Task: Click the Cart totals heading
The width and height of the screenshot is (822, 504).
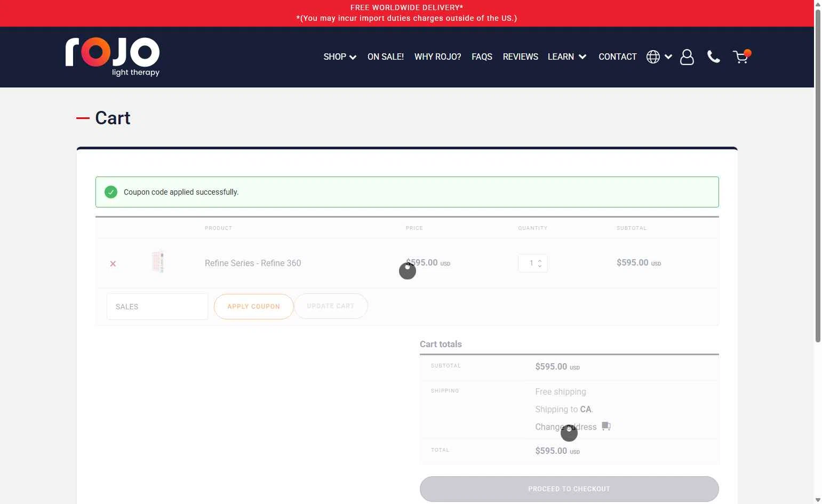Action: 441,344
